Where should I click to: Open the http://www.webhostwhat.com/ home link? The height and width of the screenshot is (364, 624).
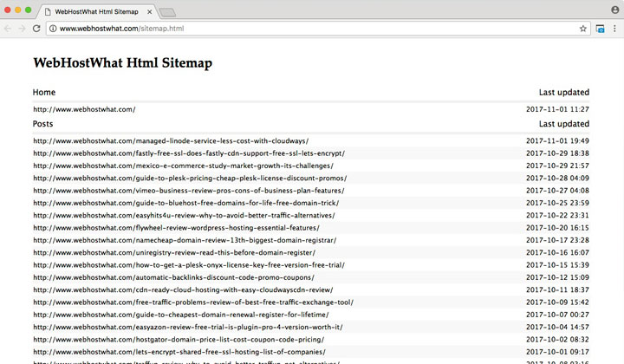pyautogui.click(x=84, y=109)
